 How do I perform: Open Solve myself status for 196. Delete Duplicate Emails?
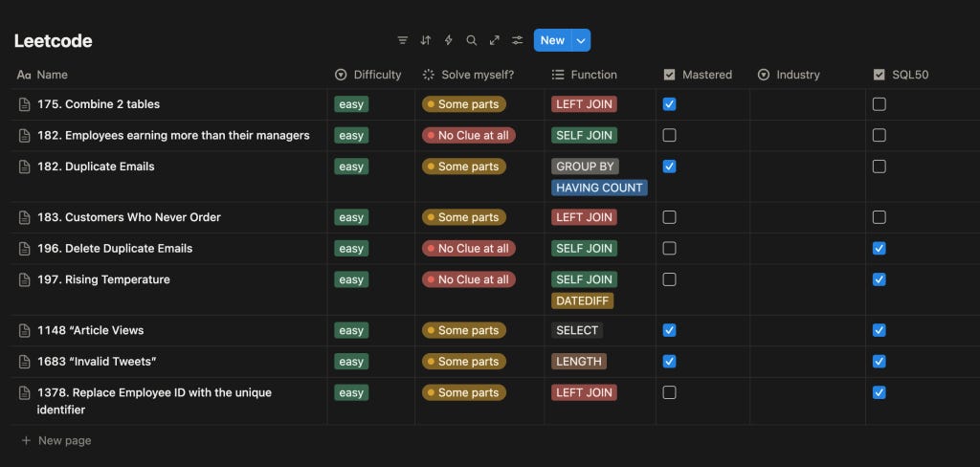[x=469, y=249]
